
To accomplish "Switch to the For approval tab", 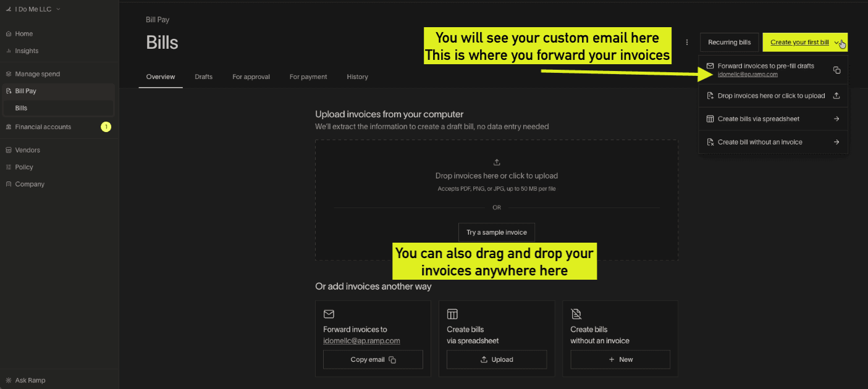I will (x=251, y=77).
